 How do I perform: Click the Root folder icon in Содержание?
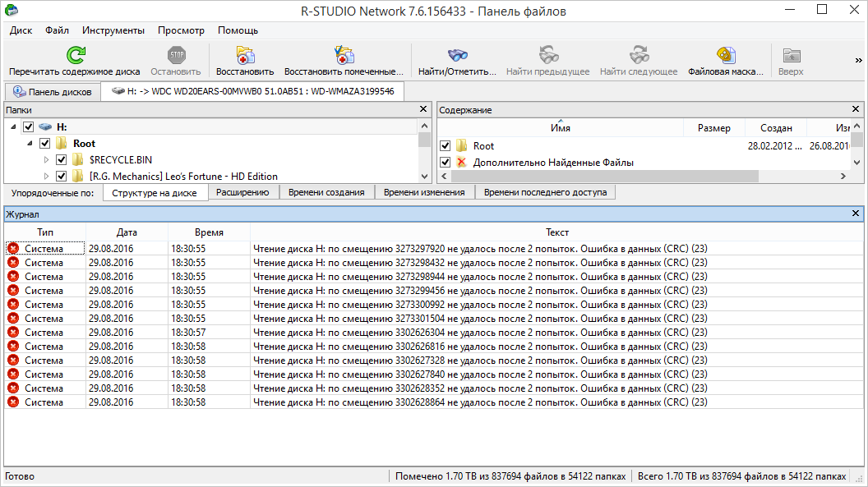461,146
